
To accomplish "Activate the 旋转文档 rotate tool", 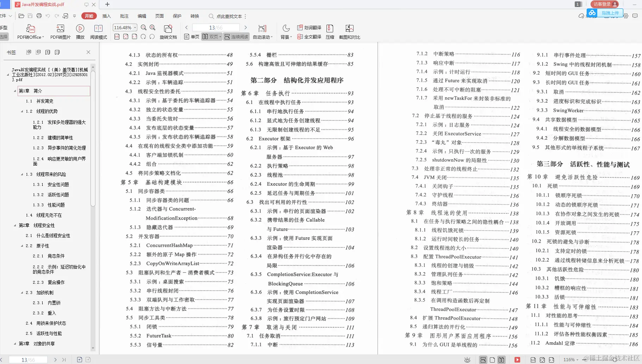I will point(168,32).
